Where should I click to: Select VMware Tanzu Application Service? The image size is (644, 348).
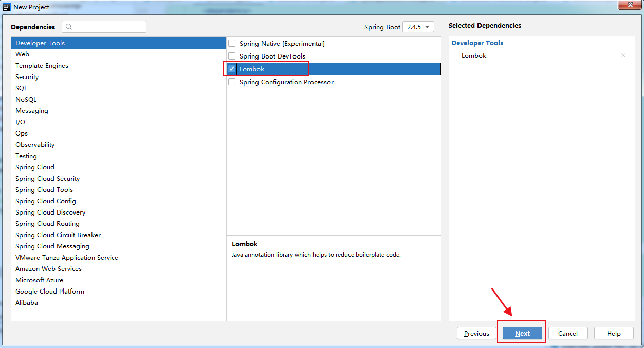(119, 258)
